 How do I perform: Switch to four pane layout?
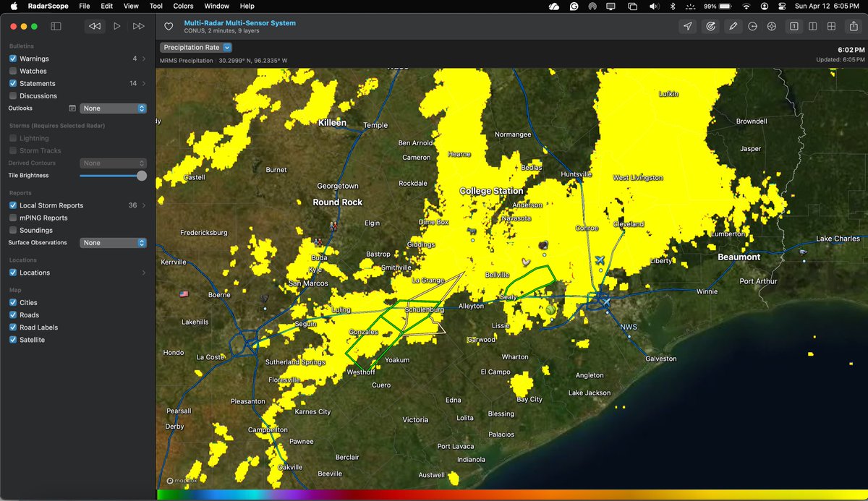tap(832, 26)
